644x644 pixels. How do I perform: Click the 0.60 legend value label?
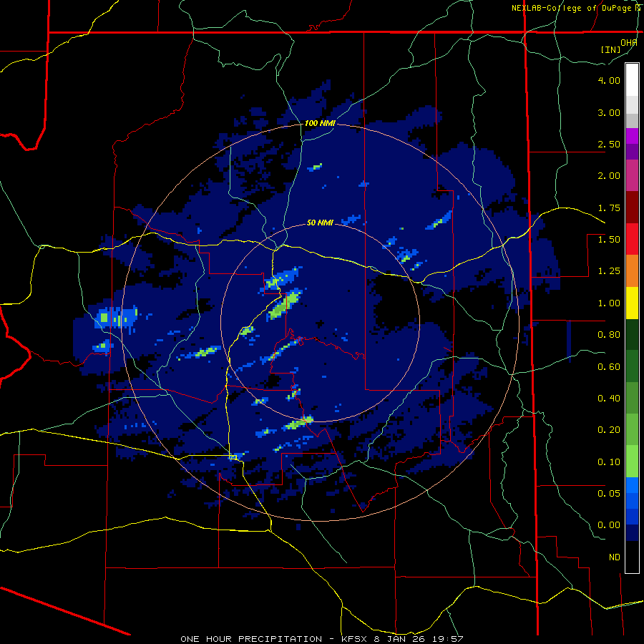pos(609,367)
